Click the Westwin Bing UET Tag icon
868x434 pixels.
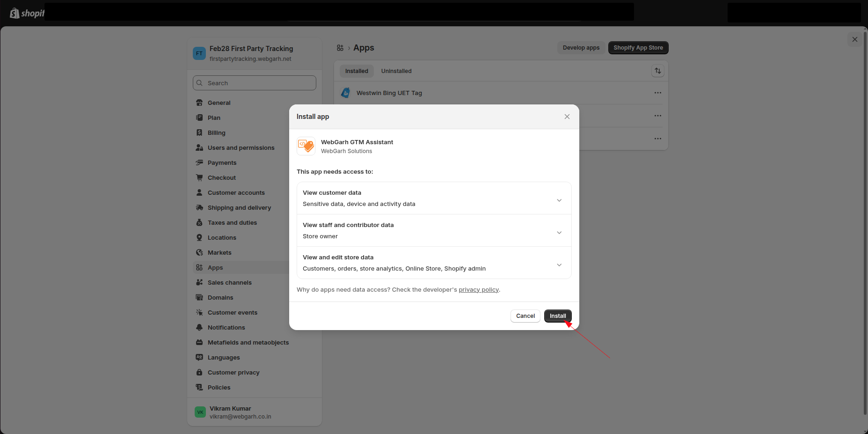pos(346,93)
